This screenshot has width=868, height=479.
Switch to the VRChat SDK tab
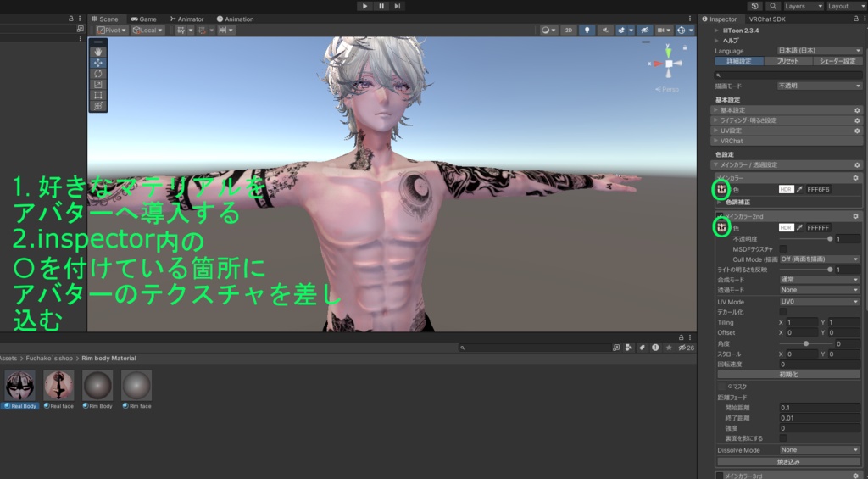point(767,19)
